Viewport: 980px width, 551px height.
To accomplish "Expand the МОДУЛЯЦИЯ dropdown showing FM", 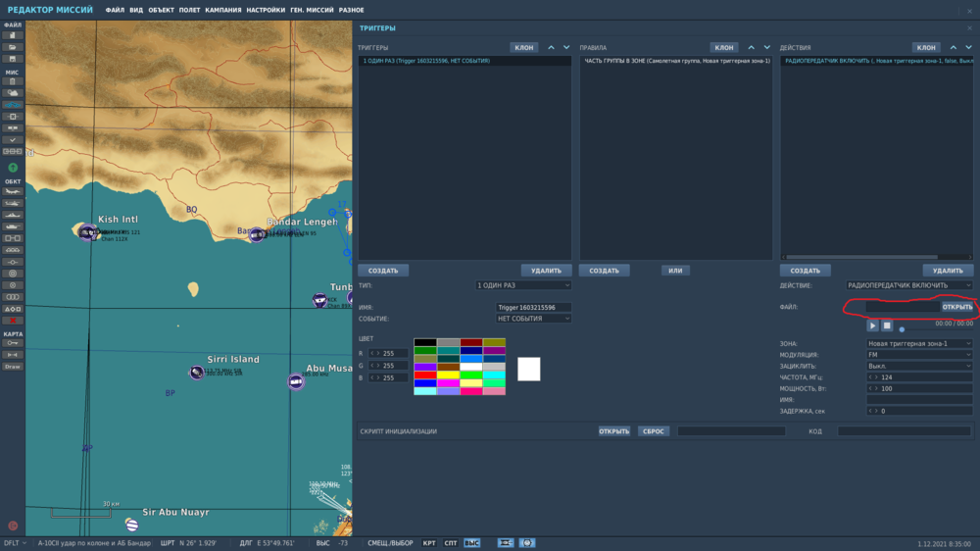I will [919, 355].
